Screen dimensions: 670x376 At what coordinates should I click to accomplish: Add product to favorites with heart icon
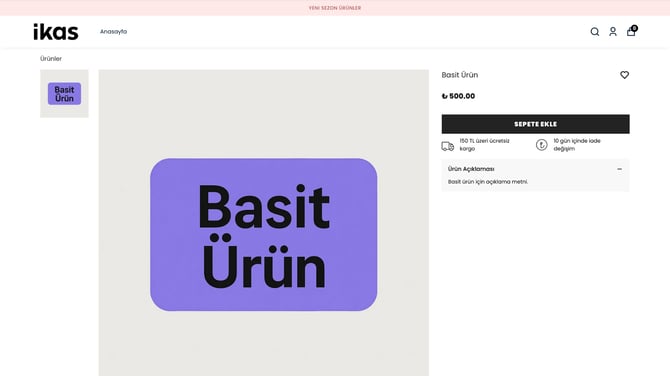click(x=624, y=75)
